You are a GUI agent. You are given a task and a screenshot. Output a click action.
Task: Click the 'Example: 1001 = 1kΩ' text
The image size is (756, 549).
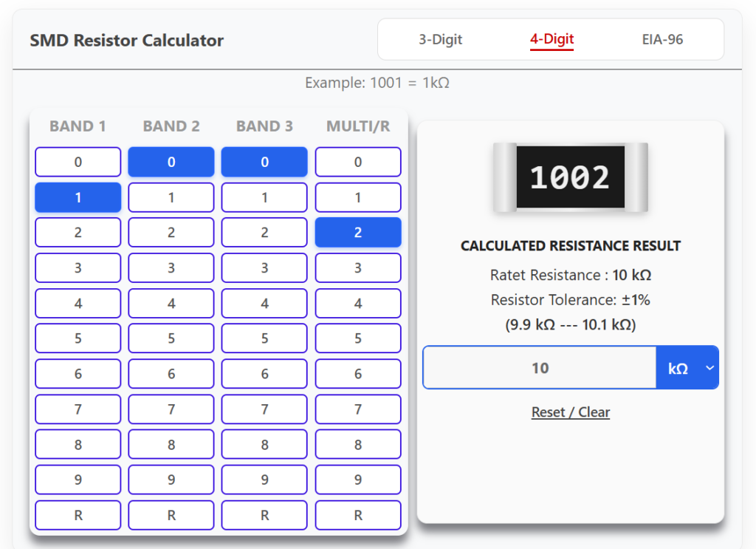point(377,83)
